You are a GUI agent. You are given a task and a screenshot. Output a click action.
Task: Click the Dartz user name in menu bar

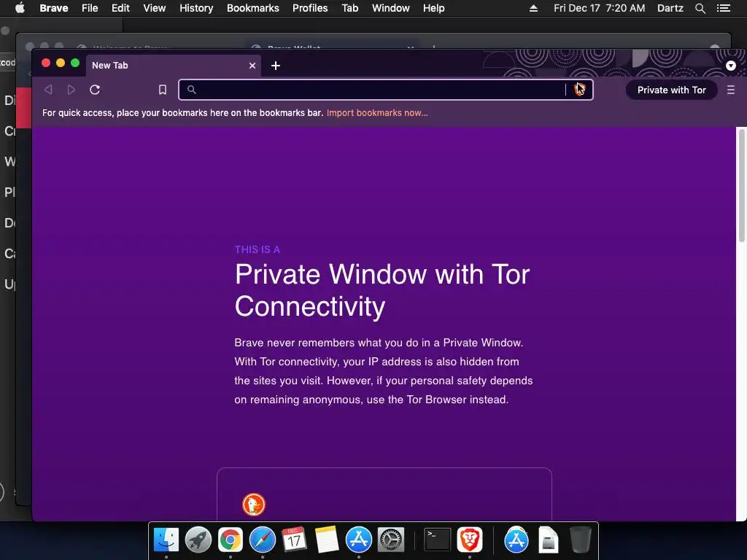(x=670, y=8)
